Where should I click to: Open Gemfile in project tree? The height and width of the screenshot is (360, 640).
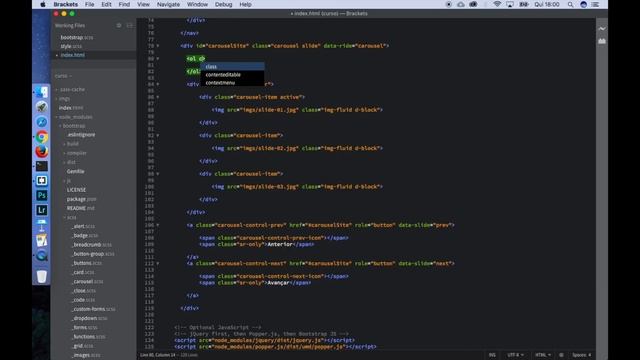76,171
